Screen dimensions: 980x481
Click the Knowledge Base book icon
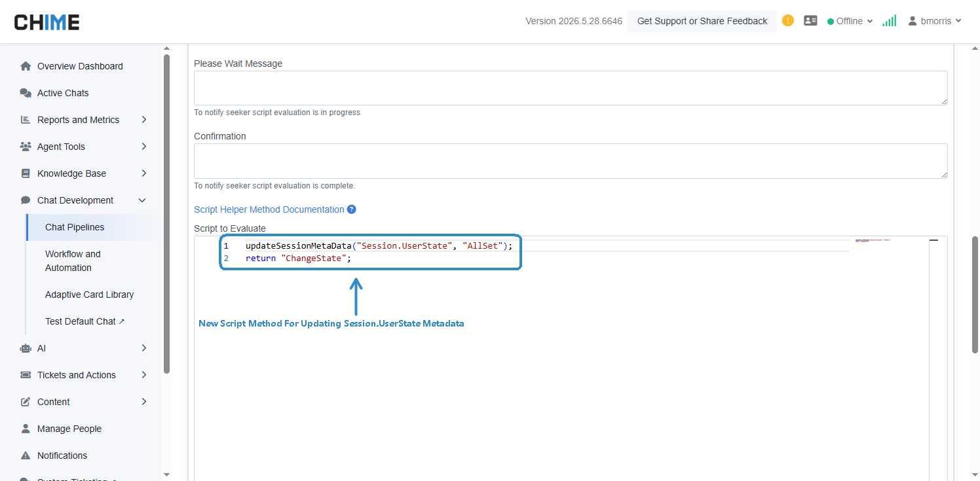26,173
